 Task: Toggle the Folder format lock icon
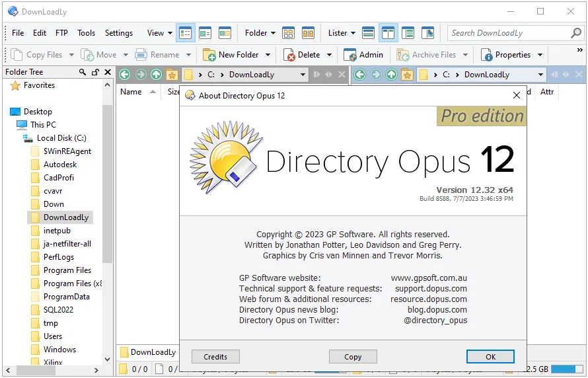[x=308, y=33]
